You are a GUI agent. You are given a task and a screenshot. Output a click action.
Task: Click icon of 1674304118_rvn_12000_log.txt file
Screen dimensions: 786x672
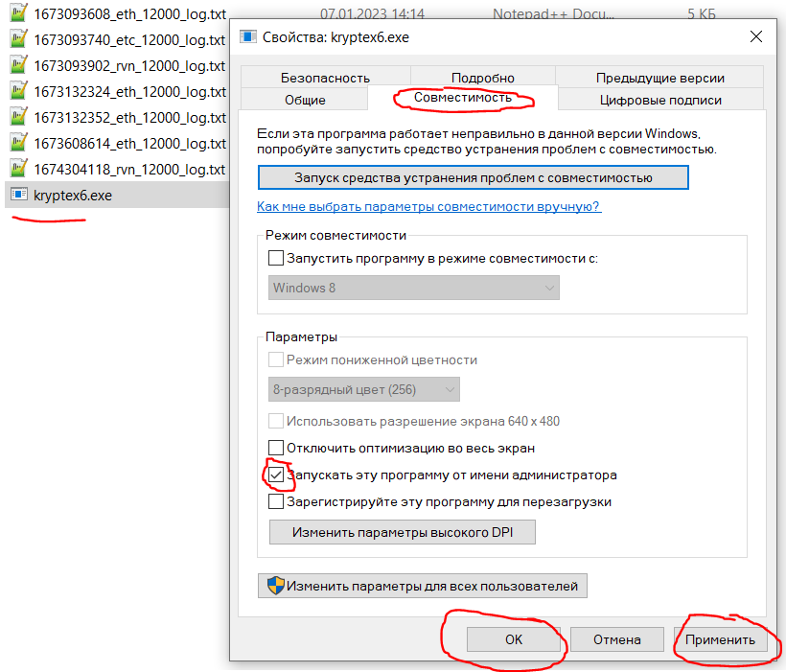click(x=17, y=170)
